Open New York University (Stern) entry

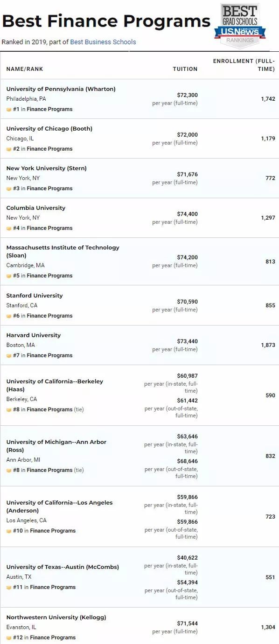pyautogui.click(x=46, y=168)
